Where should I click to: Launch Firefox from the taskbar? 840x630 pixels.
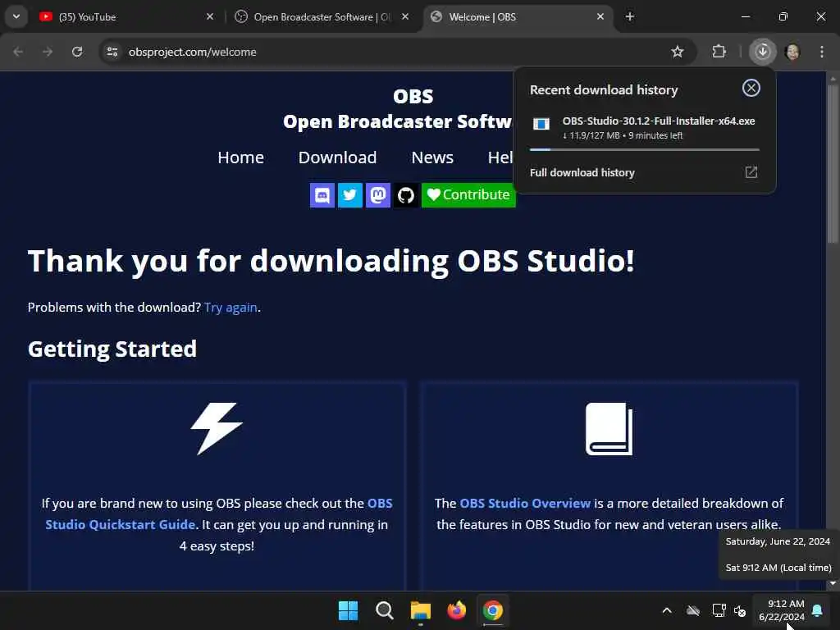[x=456, y=610]
